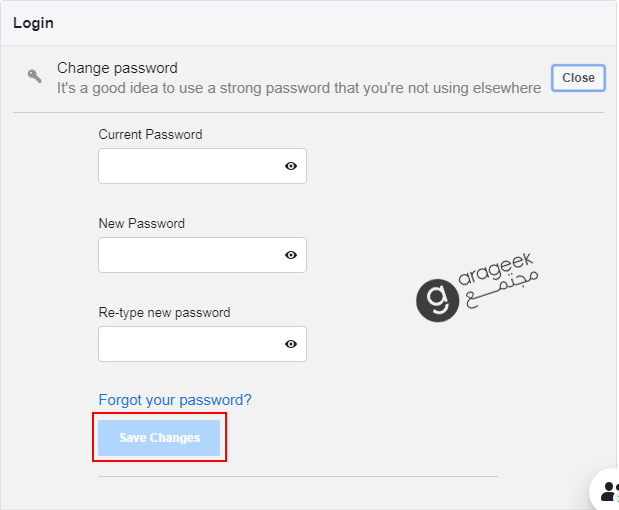This screenshot has width=619, height=510.
Task: Click the Change password heading
Action: coord(117,68)
